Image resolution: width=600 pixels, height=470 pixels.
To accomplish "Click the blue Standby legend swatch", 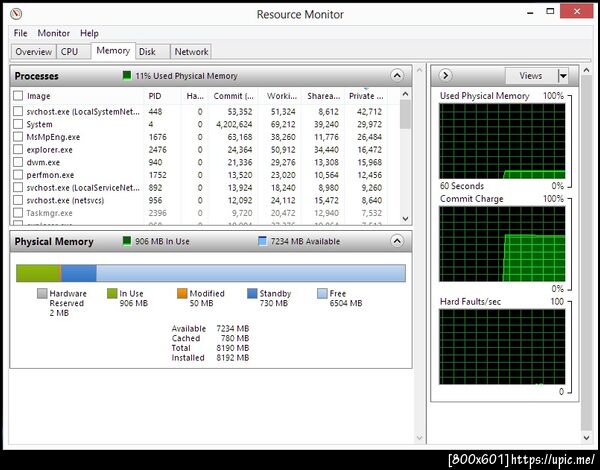I will pos(252,294).
